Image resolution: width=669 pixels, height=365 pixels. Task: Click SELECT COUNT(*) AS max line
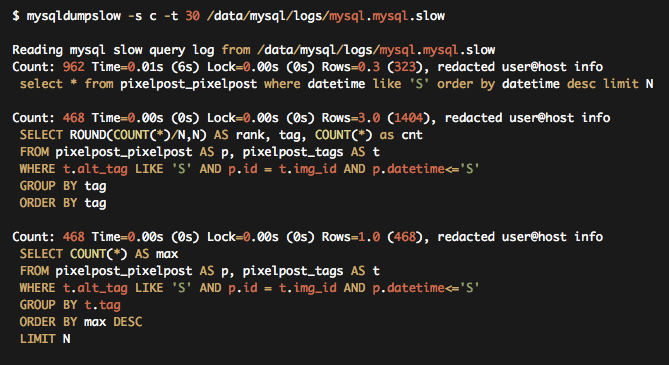[99, 254]
